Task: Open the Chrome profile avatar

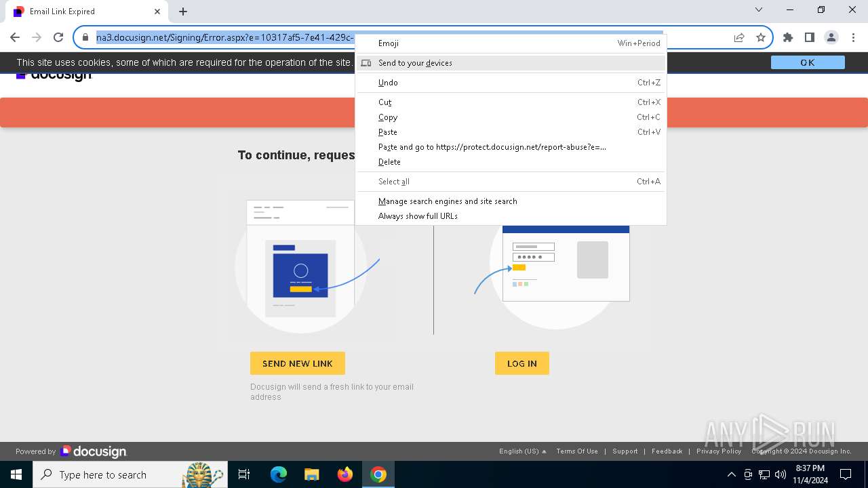Action: point(831,37)
